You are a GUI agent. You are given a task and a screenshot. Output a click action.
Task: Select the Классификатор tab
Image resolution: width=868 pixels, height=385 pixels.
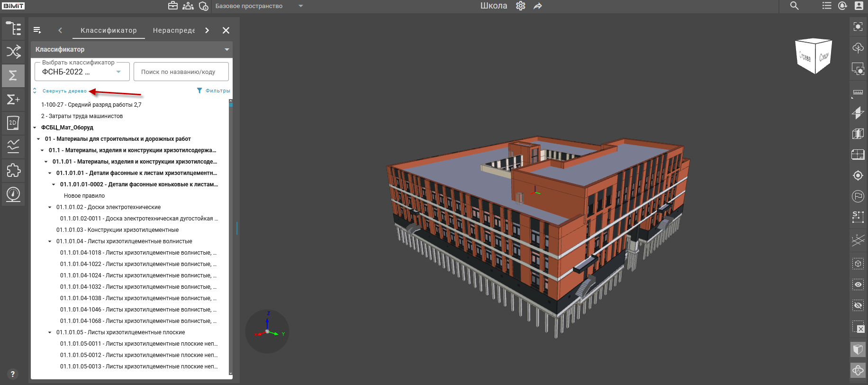108,30
